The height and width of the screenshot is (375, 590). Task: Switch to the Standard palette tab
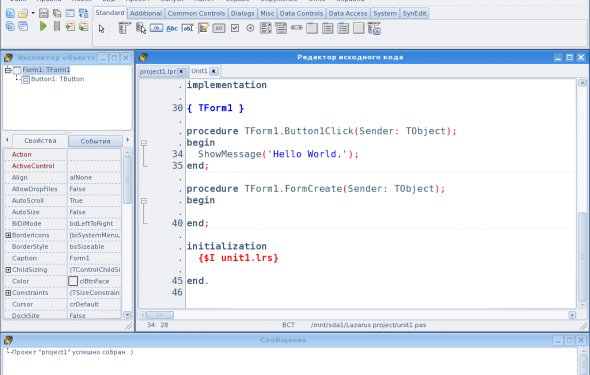pyautogui.click(x=109, y=13)
